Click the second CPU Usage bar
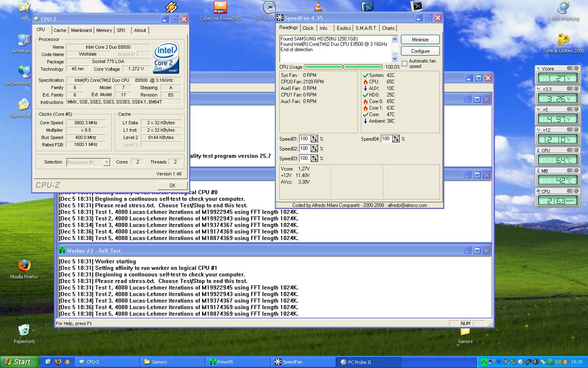The width and height of the screenshot is (588, 368). (x=363, y=67)
